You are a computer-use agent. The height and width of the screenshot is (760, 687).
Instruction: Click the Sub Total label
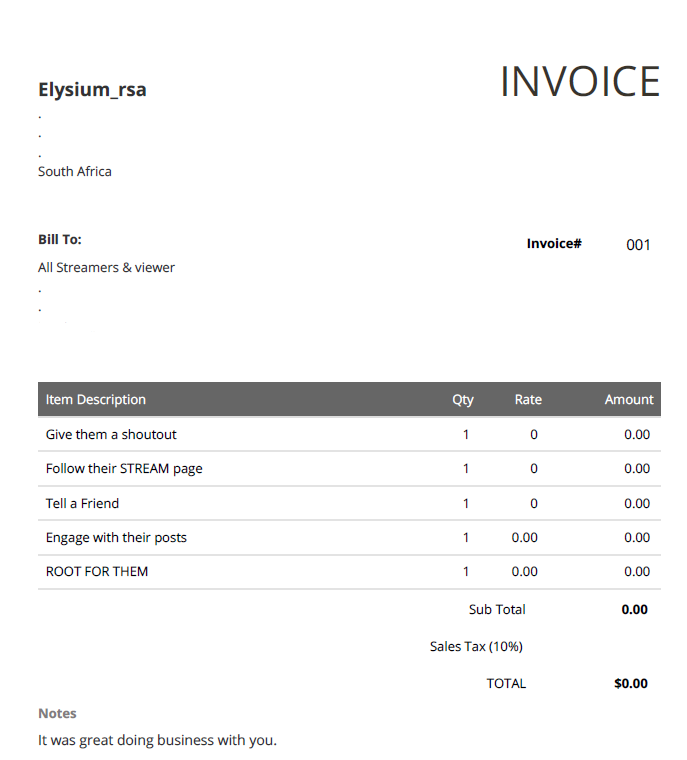tap(497, 610)
